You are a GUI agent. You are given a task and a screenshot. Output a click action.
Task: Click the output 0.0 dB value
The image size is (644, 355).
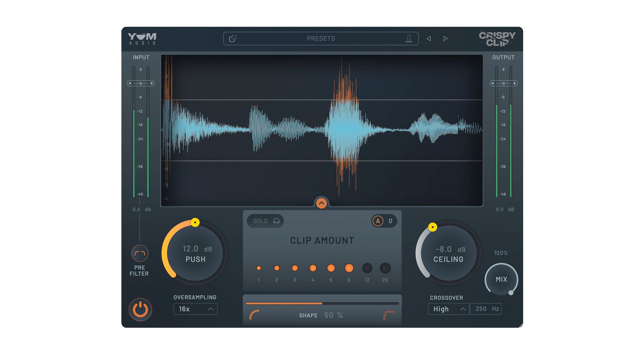point(505,209)
